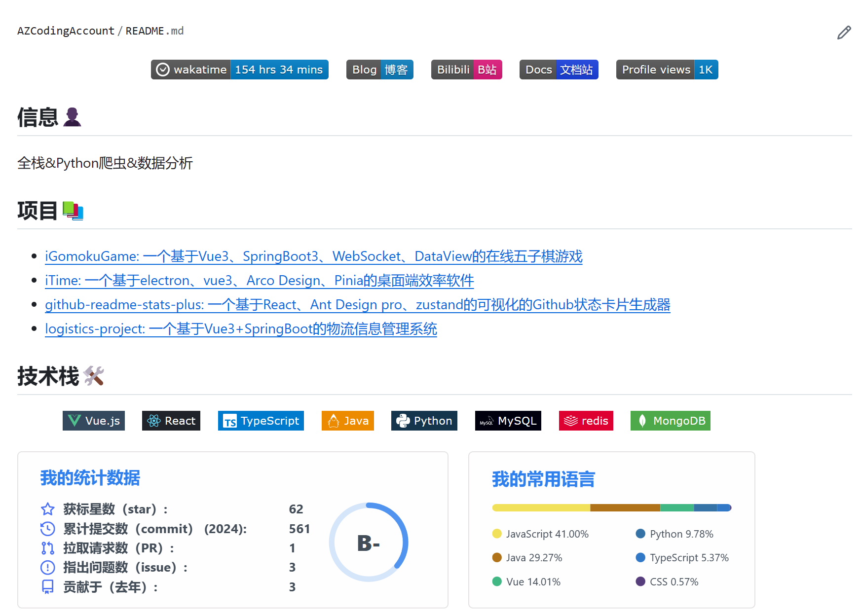
Task: Click the JavaScript 41.00% legend entry
Action: pyautogui.click(x=541, y=534)
